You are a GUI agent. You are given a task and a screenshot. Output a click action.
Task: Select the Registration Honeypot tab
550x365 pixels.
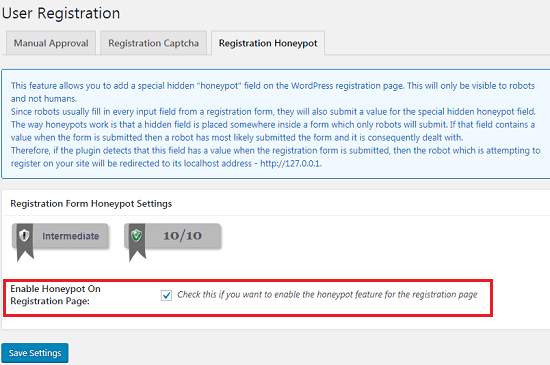268,43
